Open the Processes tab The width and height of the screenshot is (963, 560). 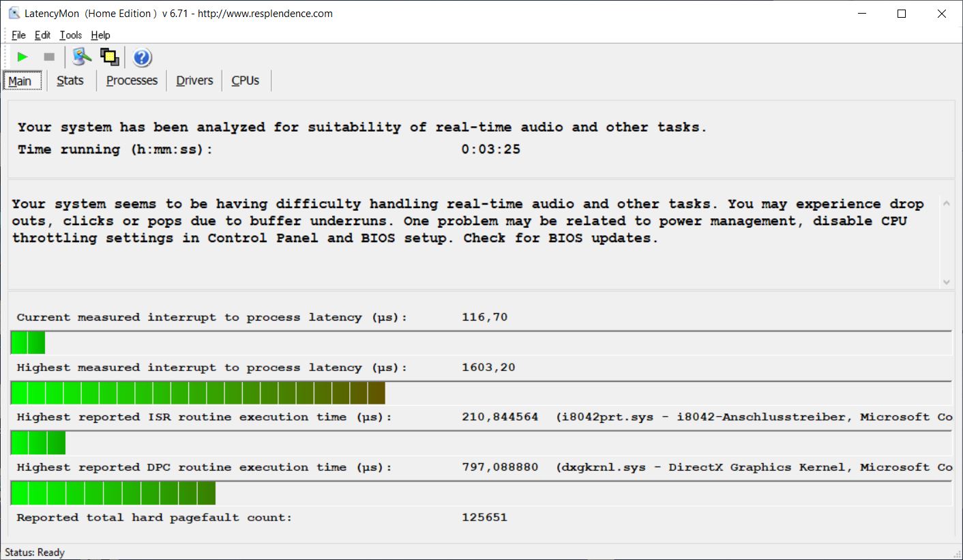click(x=132, y=80)
